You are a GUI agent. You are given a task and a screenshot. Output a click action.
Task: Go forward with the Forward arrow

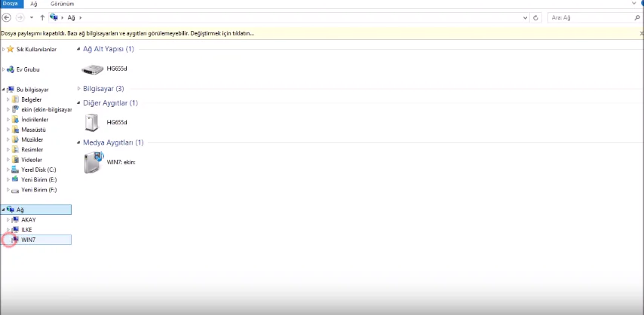(20, 17)
